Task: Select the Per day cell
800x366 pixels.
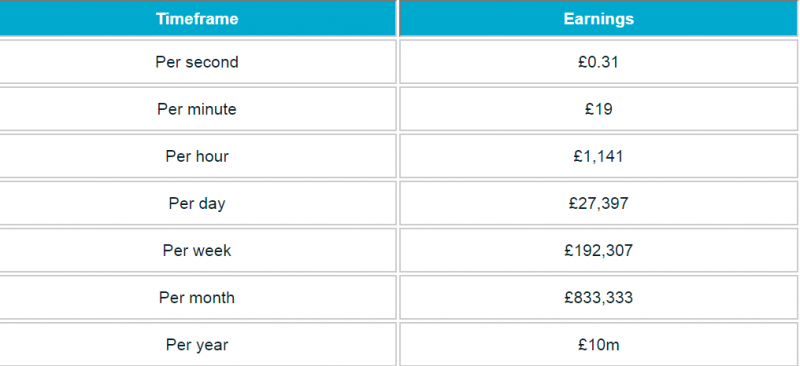Action: [x=197, y=203]
